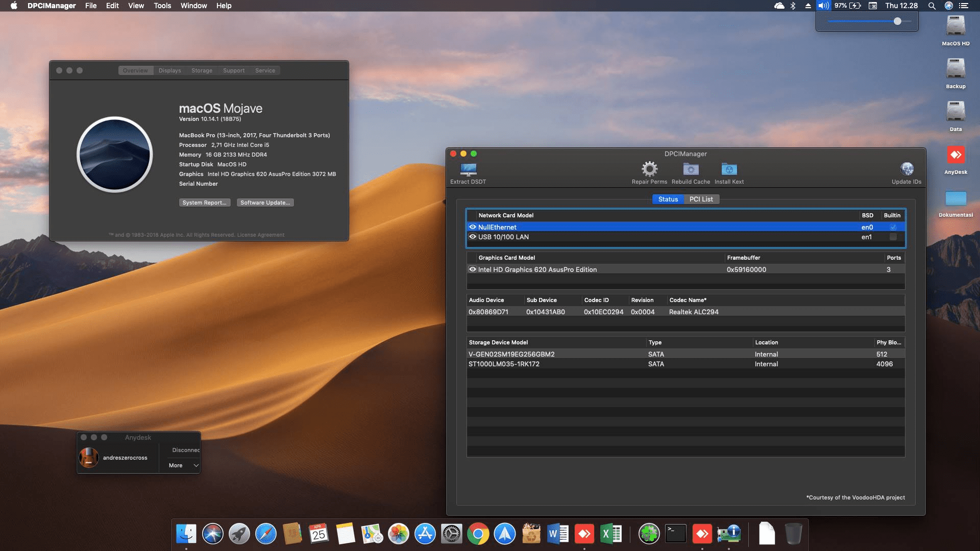The width and height of the screenshot is (980, 551).
Task: Open the Window menu
Action: click(193, 6)
